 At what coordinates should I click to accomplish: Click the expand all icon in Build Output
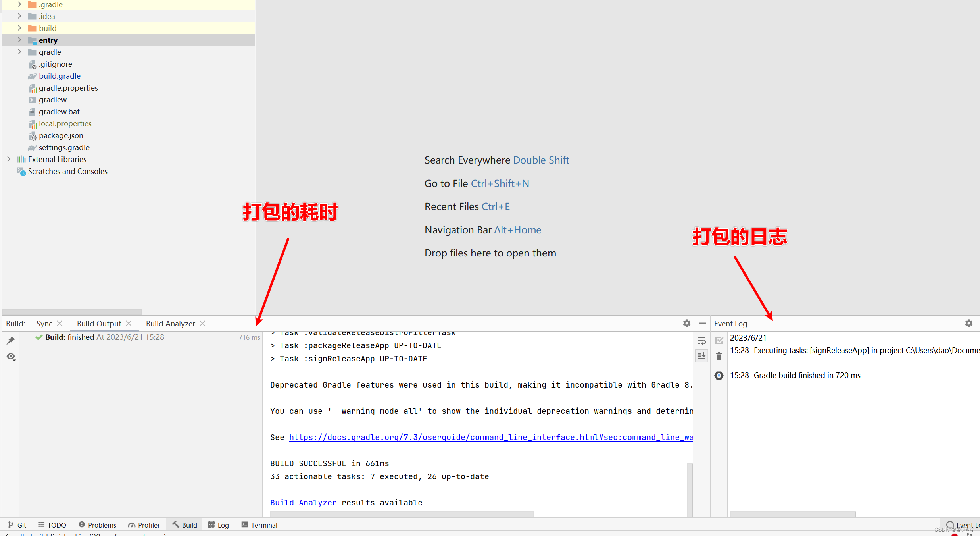click(702, 355)
